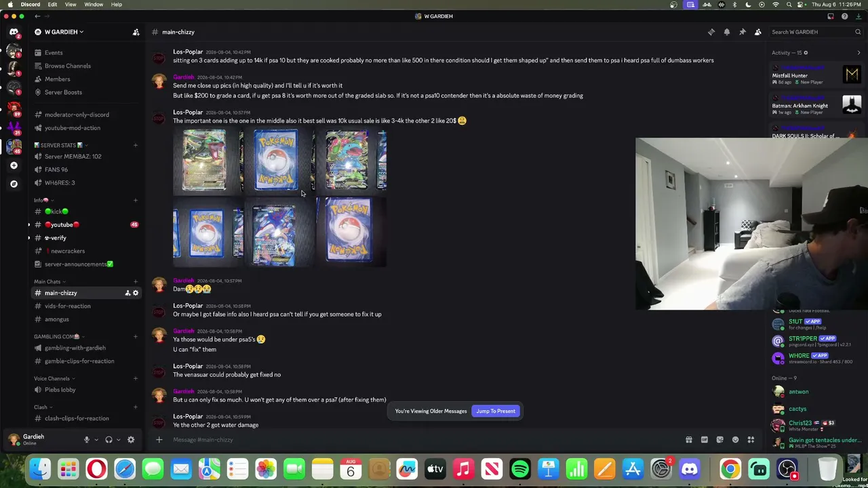Launch Safari from the Dock
The height and width of the screenshot is (488, 868).
pyautogui.click(x=125, y=469)
